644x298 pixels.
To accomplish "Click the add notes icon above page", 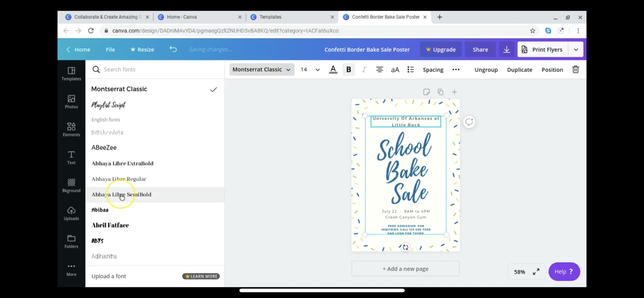I will (x=426, y=92).
